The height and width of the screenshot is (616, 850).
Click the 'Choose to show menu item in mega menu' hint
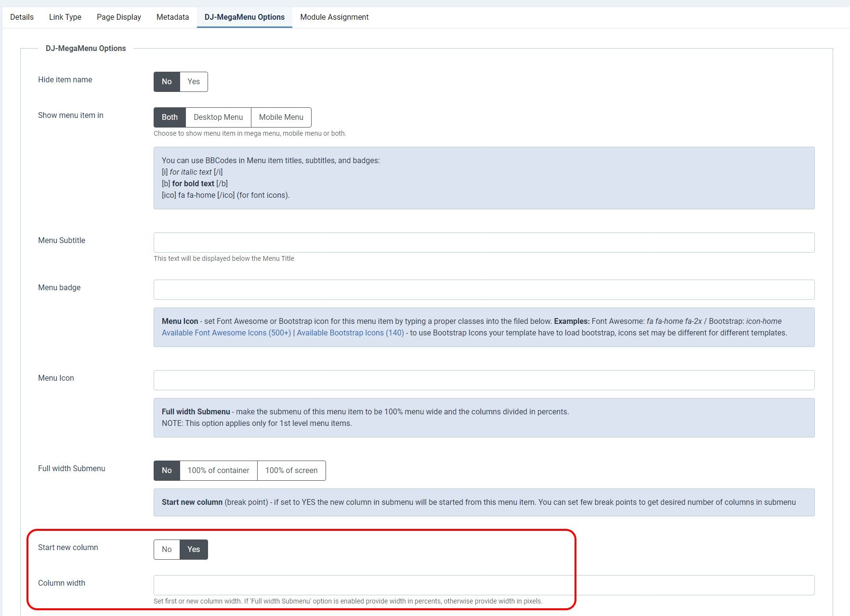[x=249, y=134]
